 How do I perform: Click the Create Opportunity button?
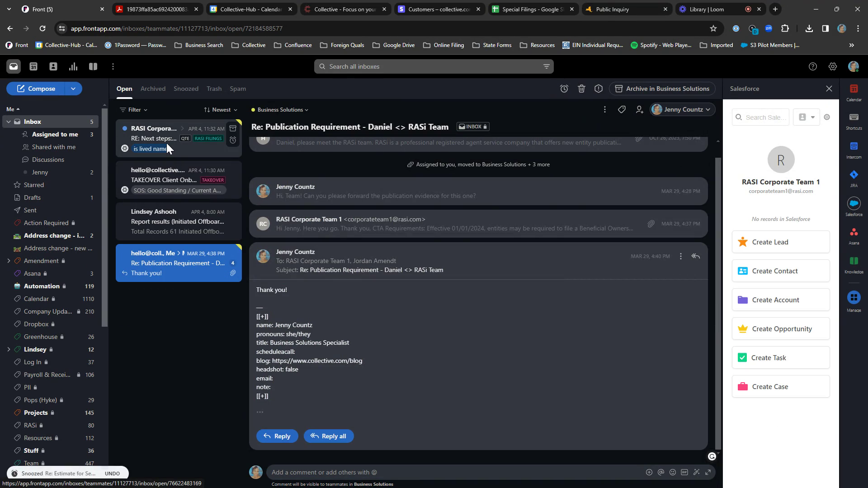pos(781,329)
